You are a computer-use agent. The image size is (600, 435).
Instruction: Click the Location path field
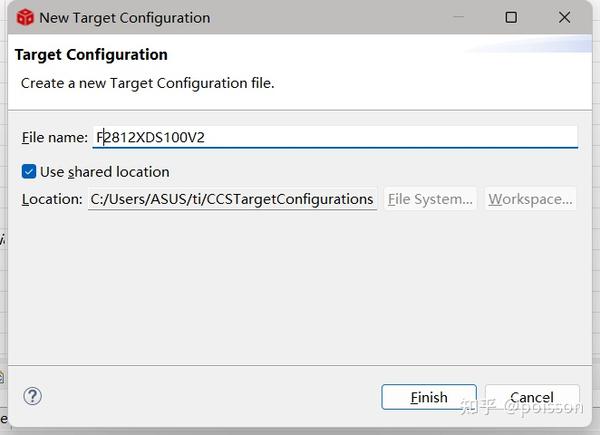pos(232,199)
